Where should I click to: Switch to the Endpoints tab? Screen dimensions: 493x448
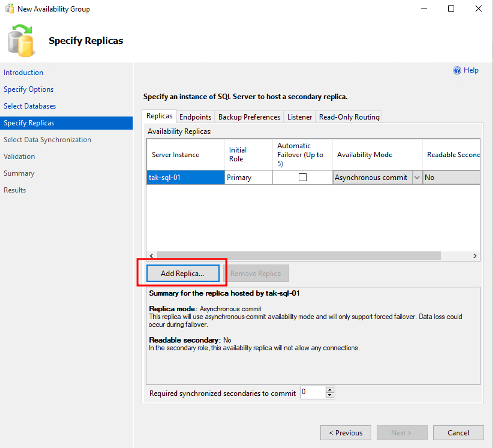tap(195, 117)
